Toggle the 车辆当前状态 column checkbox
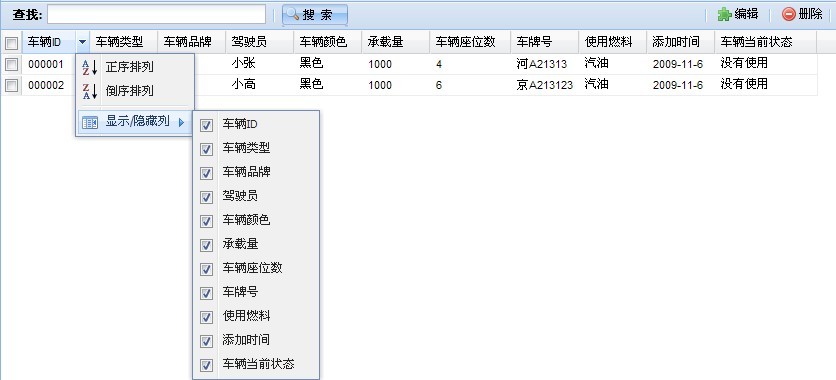 (x=206, y=365)
